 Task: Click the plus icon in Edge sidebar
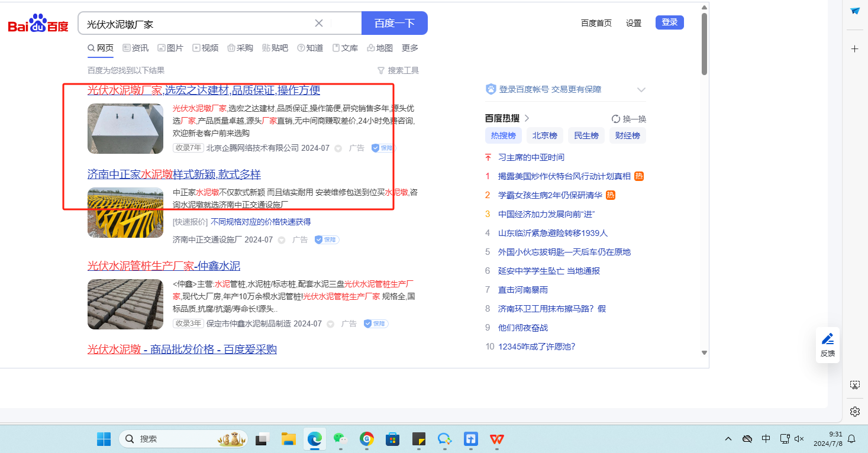pos(854,49)
